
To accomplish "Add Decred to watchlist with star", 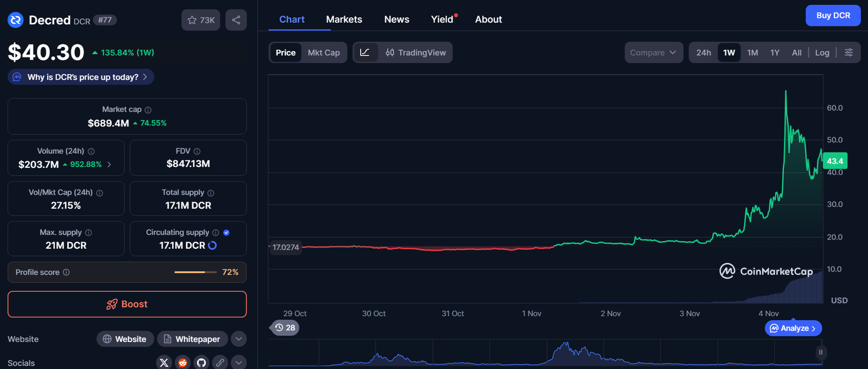I will pyautogui.click(x=201, y=20).
